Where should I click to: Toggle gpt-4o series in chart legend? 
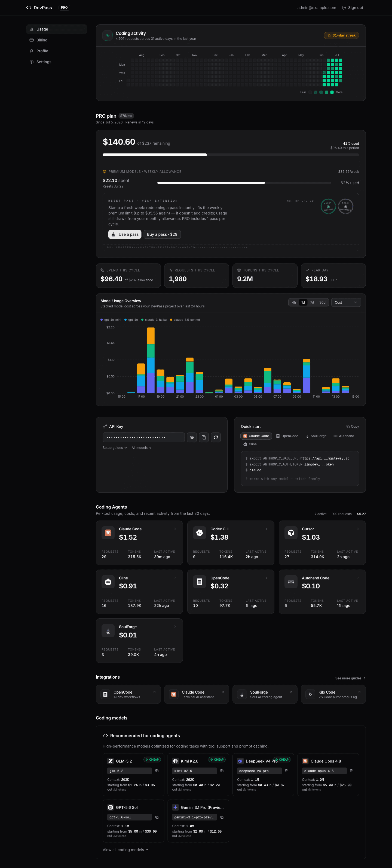131,320
